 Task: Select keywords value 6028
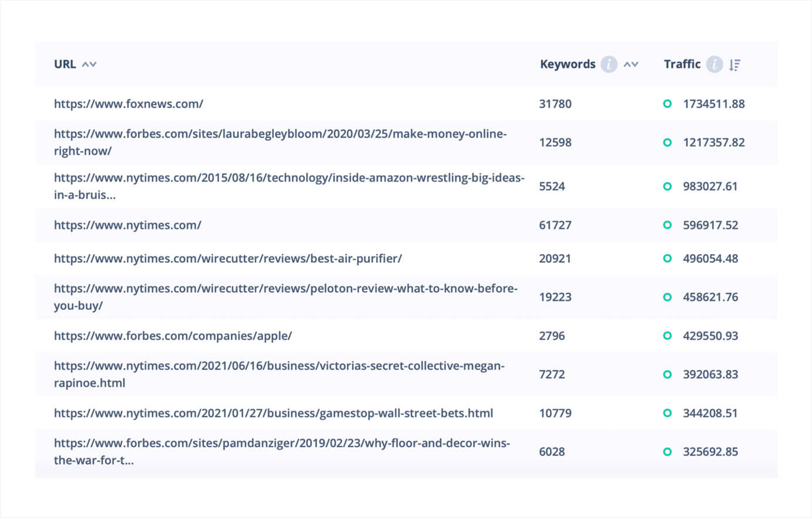point(552,452)
